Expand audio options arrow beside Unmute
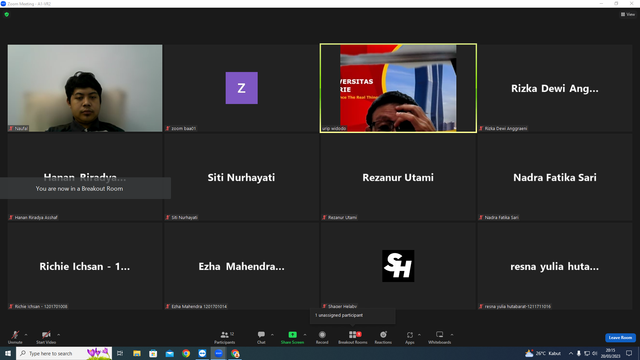640x360 pixels. [x=26, y=335]
